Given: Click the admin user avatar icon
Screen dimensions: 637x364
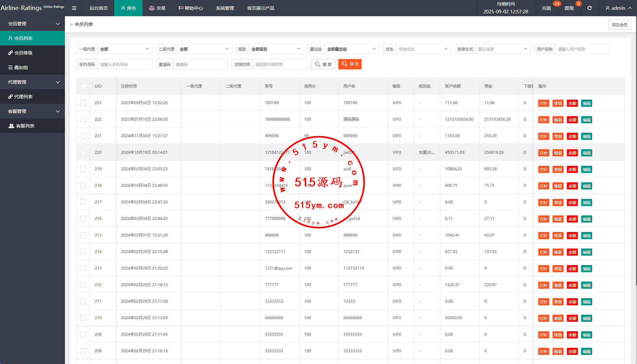Looking at the screenshot, I should (x=607, y=8).
